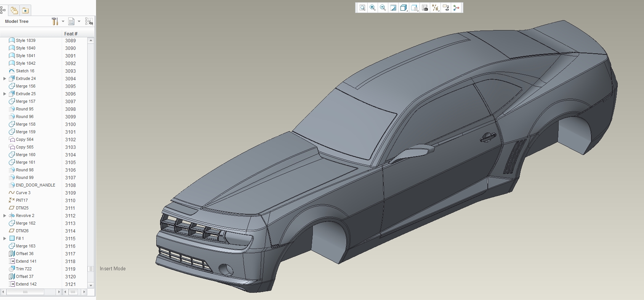Open the Datum Display Filters icon
This screenshot has width=644, height=300.
(436, 8)
